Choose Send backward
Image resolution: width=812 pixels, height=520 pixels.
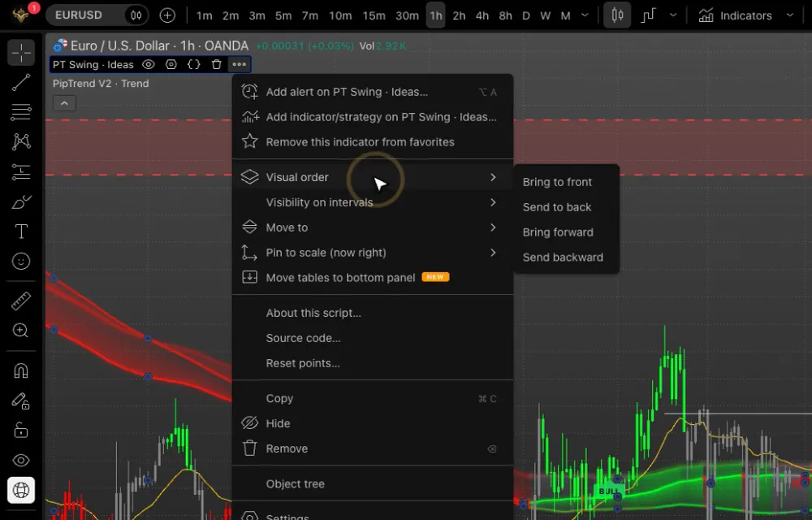click(566, 258)
